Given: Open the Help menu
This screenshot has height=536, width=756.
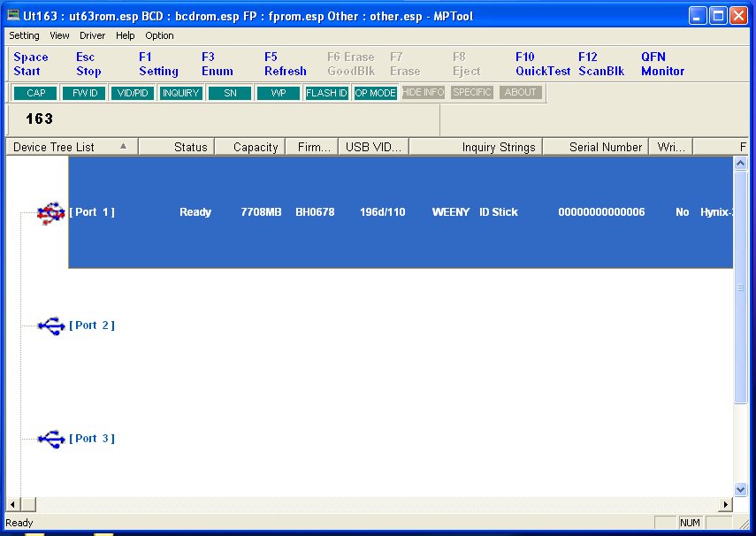Looking at the screenshot, I should pos(125,35).
